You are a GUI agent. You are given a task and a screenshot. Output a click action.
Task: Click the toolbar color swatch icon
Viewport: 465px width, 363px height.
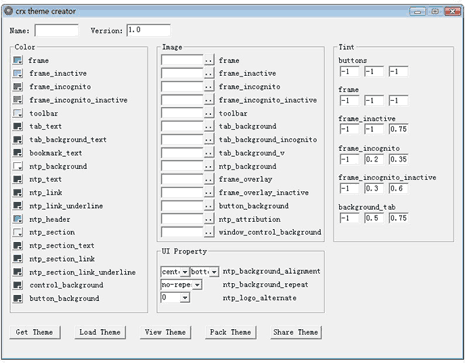18,113
